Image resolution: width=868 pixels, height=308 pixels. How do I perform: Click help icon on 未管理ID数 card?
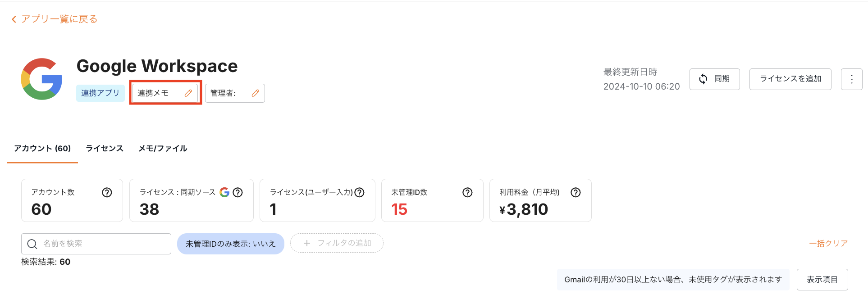point(467,193)
